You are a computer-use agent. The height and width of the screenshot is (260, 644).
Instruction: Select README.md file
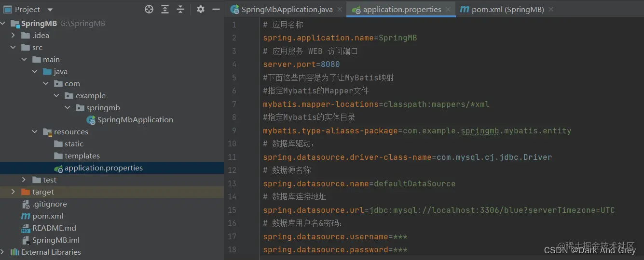54,228
